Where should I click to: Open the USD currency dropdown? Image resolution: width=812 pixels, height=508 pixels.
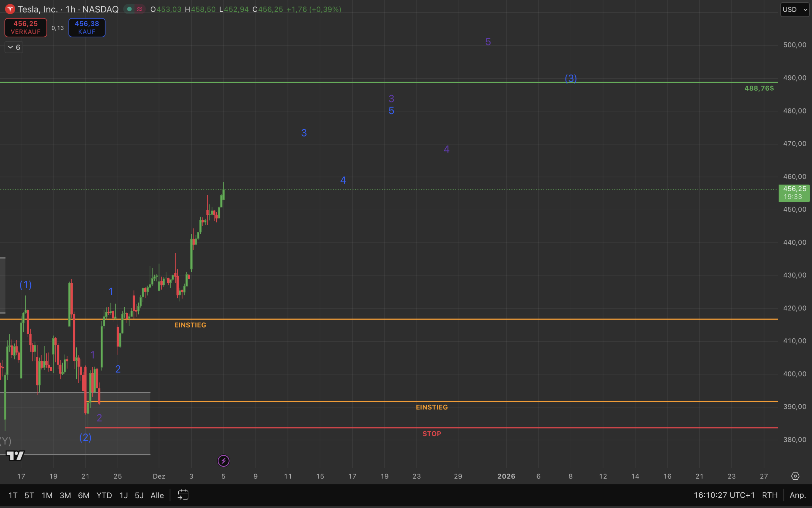coord(794,9)
